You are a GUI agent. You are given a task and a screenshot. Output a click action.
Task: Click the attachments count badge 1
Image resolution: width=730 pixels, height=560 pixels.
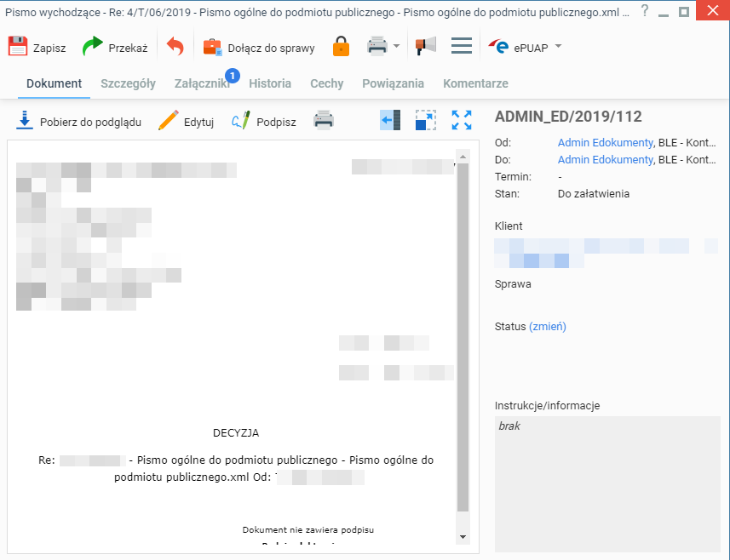[233, 76]
